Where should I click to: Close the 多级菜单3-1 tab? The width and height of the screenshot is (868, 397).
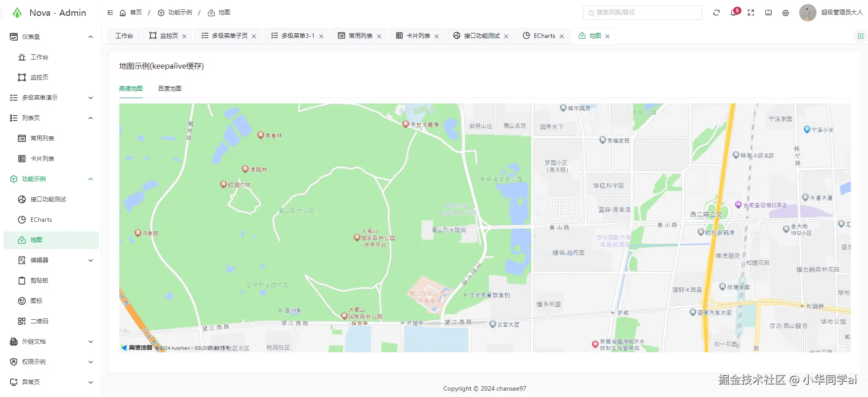tap(321, 36)
